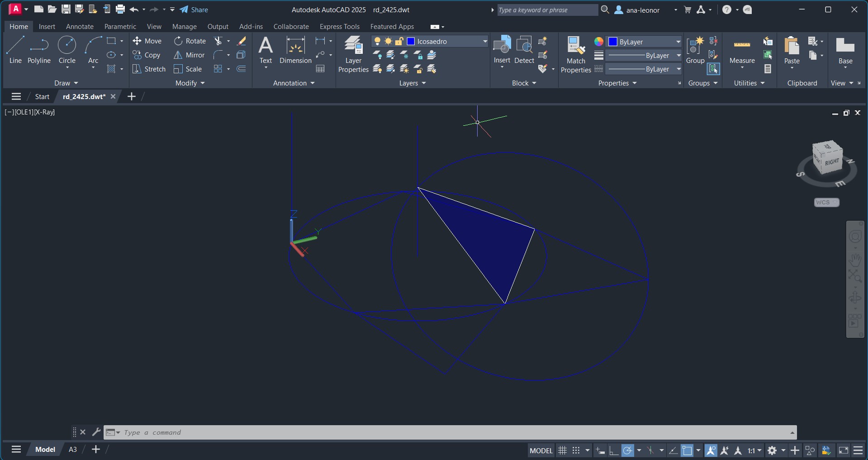Click the Share button
The image size is (868, 460).
click(x=194, y=9)
